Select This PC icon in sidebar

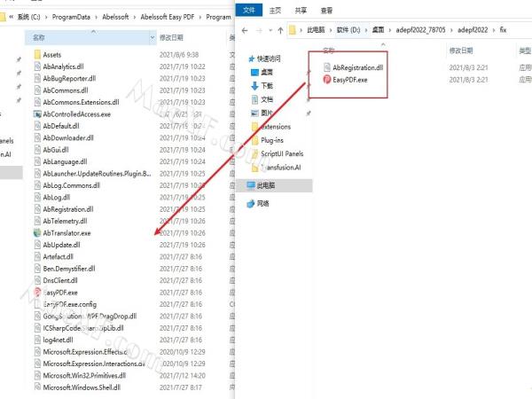pos(251,185)
